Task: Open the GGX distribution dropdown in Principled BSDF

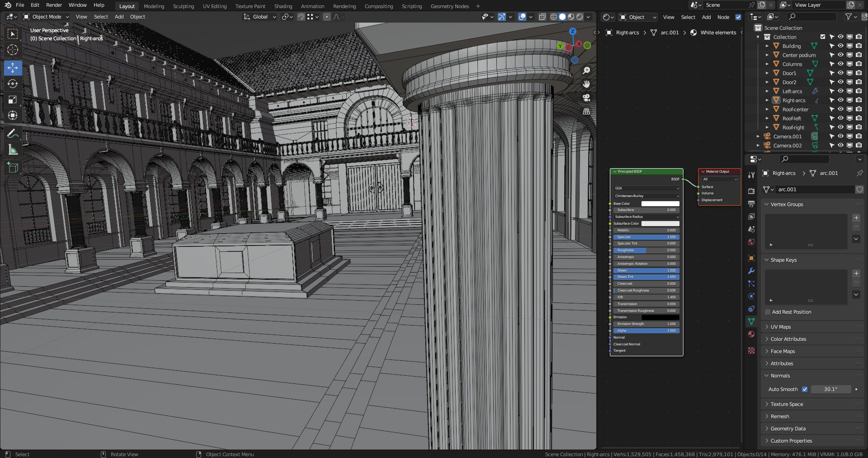Action: pyautogui.click(x=646, y=188)
